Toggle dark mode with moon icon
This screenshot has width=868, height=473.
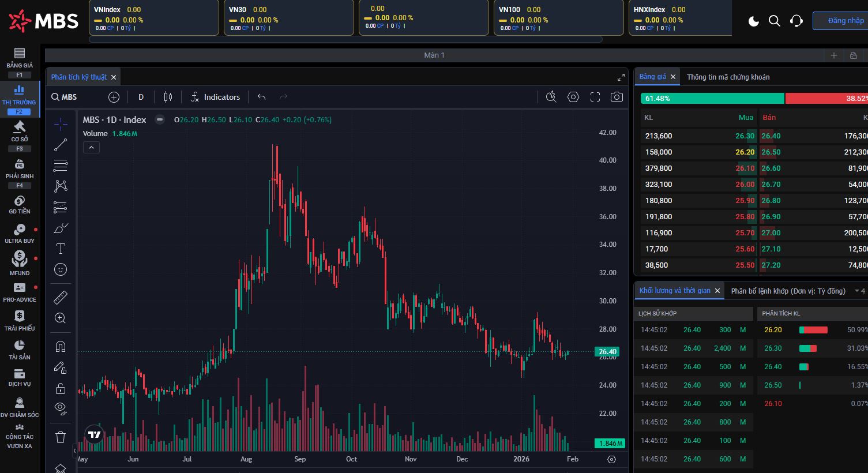753,21
